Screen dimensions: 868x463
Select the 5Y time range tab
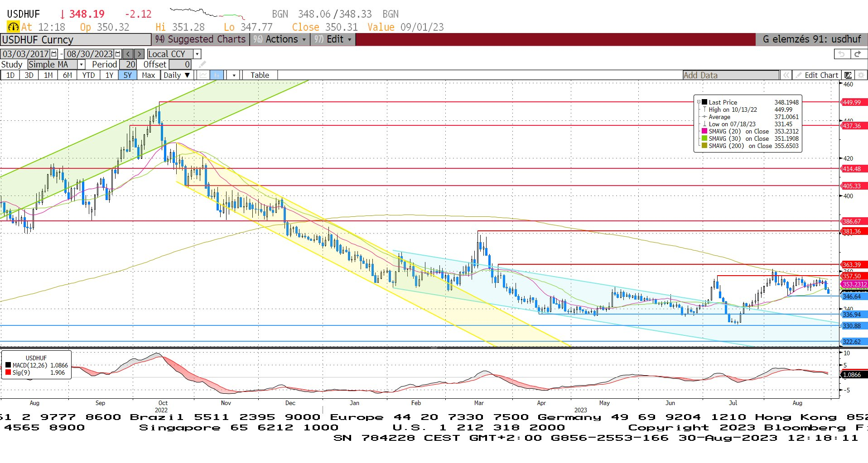[x=128, y=75]
